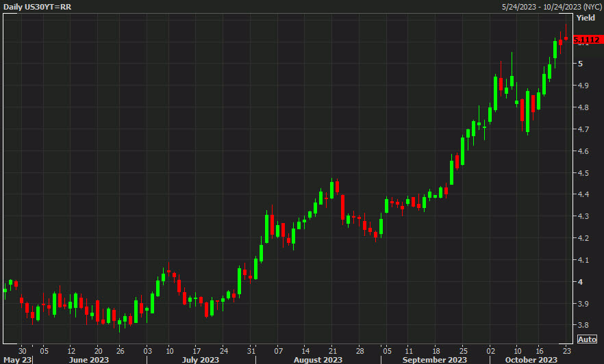The height and width of the screenshot is (364, 604).
Task: Click the 4 yield axis label
Action: (581, 282)
